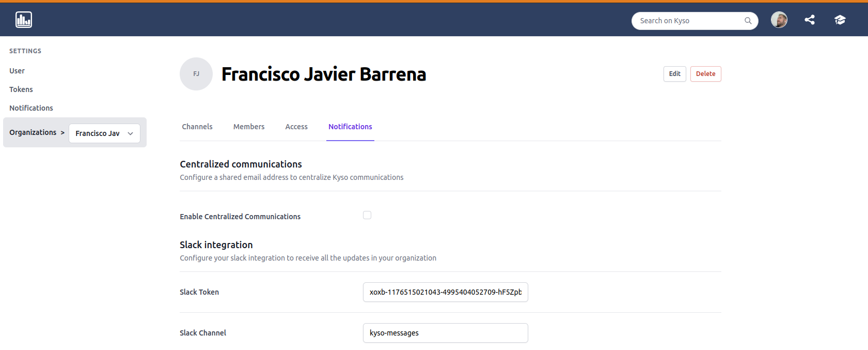Tick Enable Centralized Communications checkbox

[x=367, y=215]
